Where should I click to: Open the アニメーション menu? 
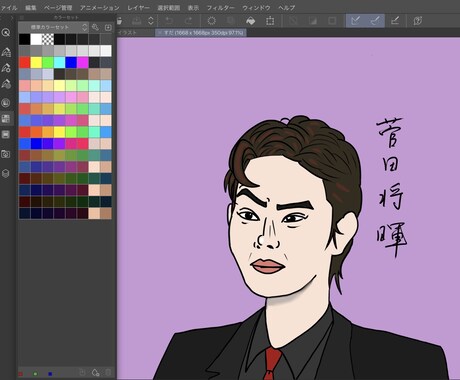100,7
